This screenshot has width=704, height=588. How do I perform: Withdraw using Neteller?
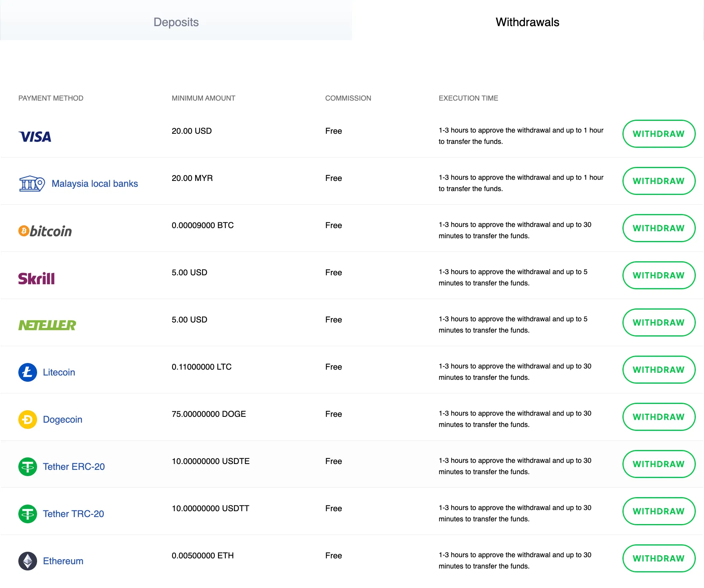[659, 322]
